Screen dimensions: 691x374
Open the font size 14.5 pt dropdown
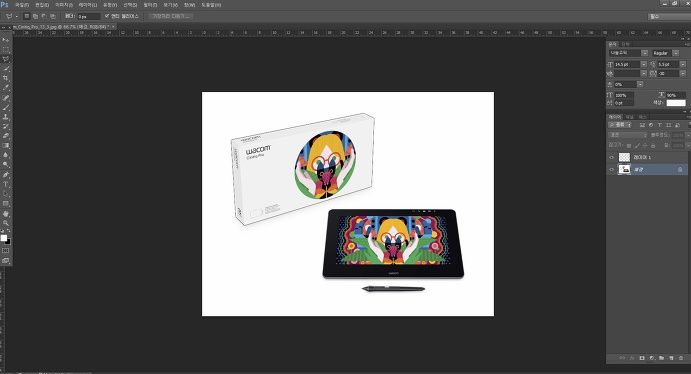point(644,64)
